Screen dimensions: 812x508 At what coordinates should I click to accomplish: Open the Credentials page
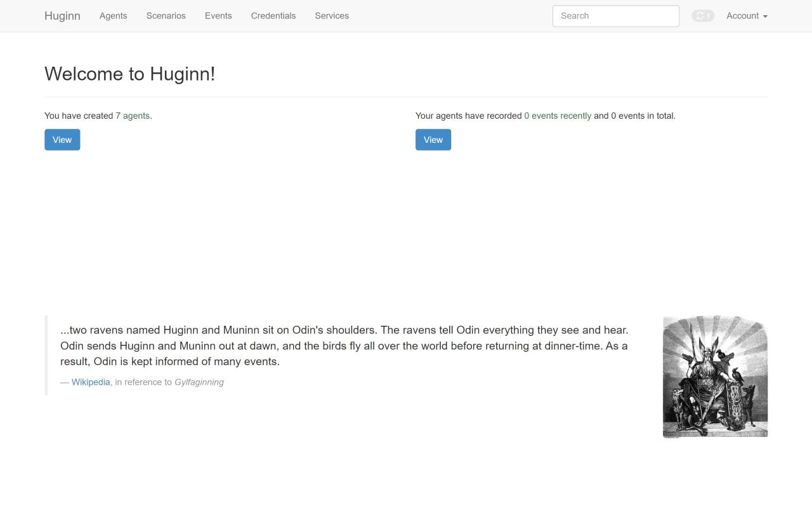click(273, 16)
